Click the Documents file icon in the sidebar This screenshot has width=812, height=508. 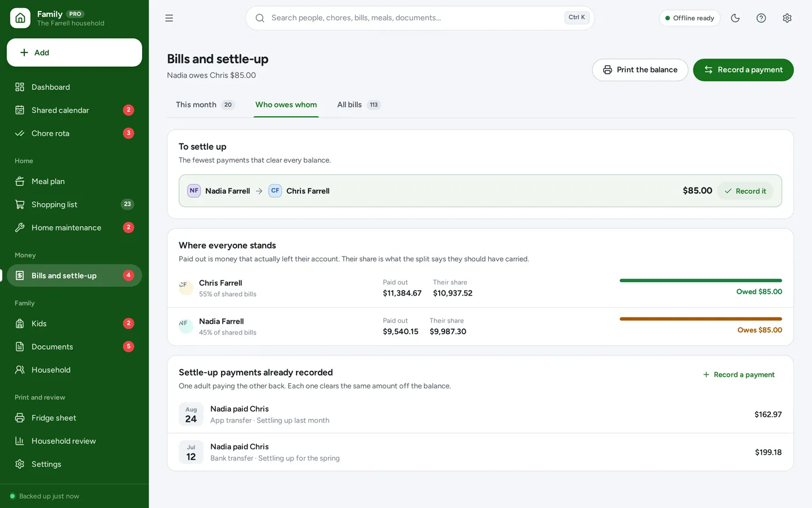coord(20,347)
